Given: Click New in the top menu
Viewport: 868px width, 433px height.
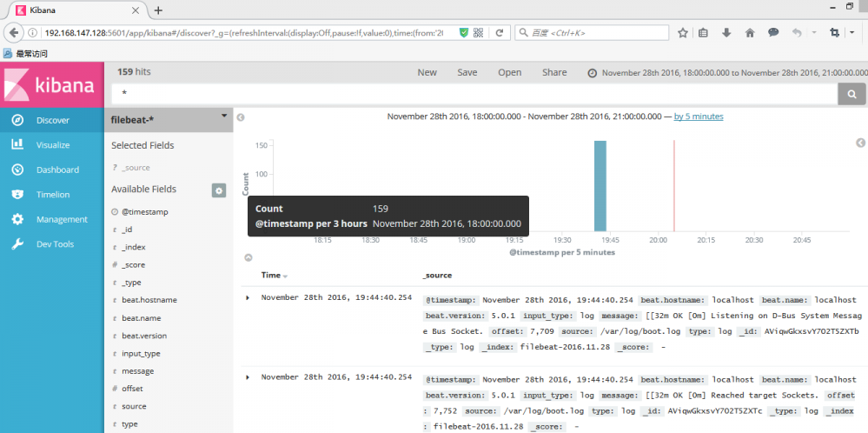Looking at the screenshot, I should [427, 72].
